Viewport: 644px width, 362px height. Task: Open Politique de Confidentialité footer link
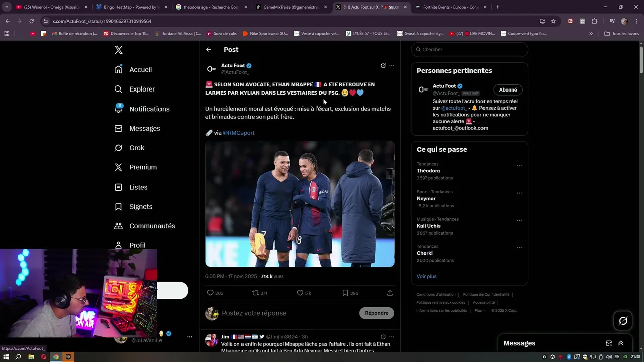coord(486,294)
